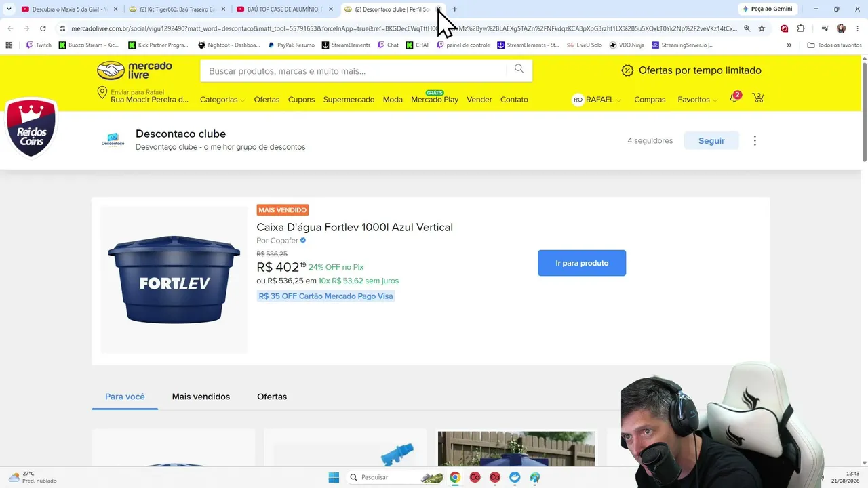Open the Nightbot Dashboard bookmark
The image size is (868, 488).
click(x=229, y=45)
